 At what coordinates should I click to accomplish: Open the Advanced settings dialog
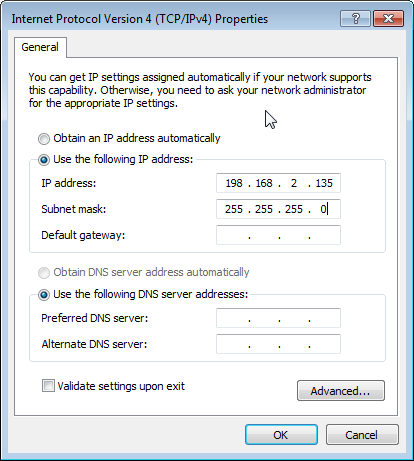[x=341, y=390]
